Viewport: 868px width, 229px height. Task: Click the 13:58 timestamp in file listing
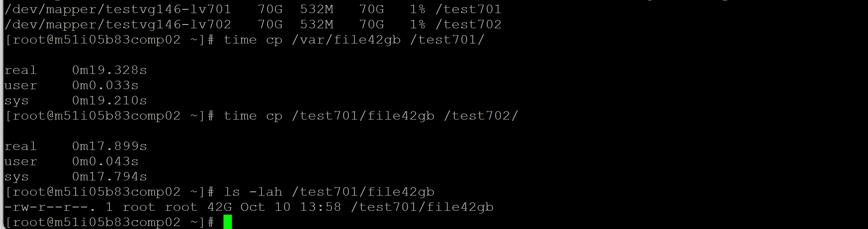[320, 207]
